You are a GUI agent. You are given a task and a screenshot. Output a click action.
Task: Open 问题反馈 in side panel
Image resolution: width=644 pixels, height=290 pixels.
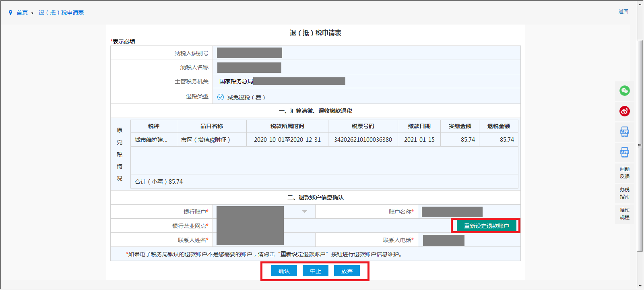[x=625, y=173]
